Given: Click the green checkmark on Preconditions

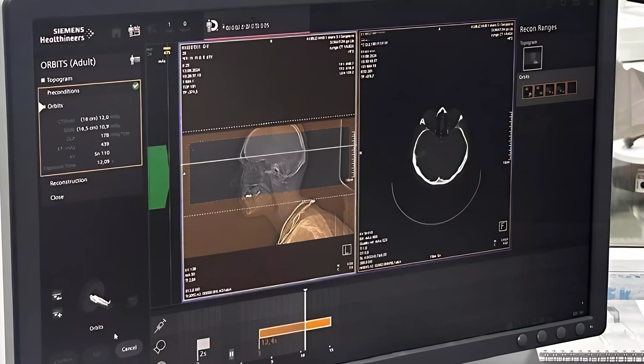Looking at the screenshot, I should click(x=135, y=86).
